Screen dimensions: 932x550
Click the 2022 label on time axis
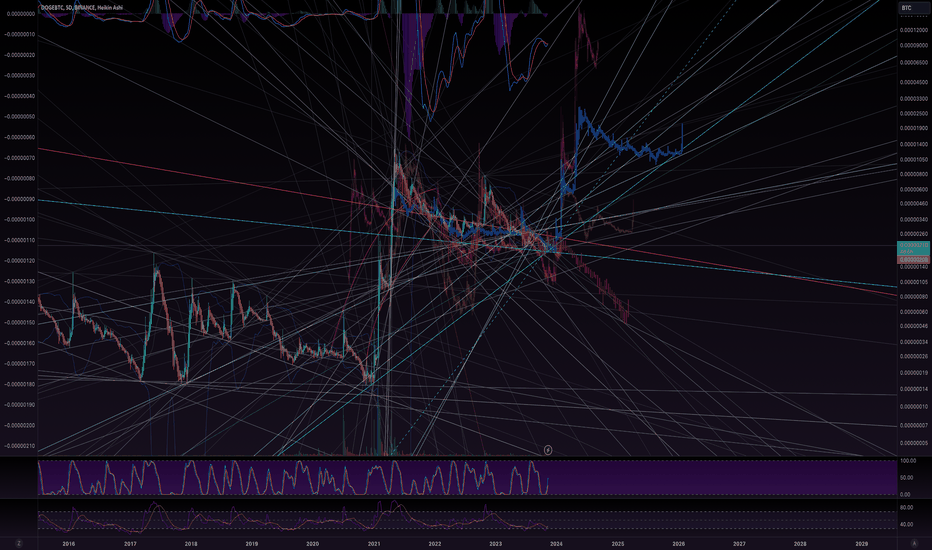[434, 543]
